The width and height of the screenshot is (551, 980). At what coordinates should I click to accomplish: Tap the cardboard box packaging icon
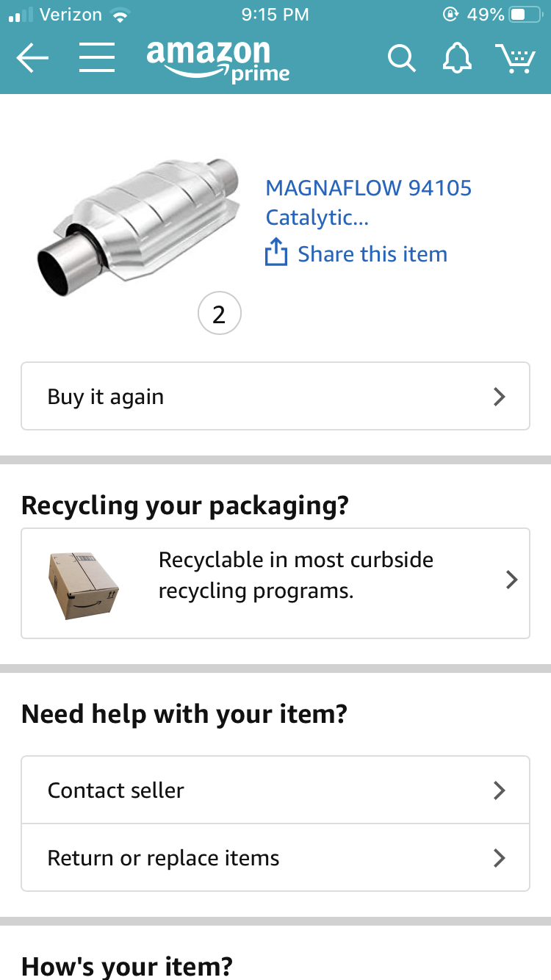tap(83, 585)
